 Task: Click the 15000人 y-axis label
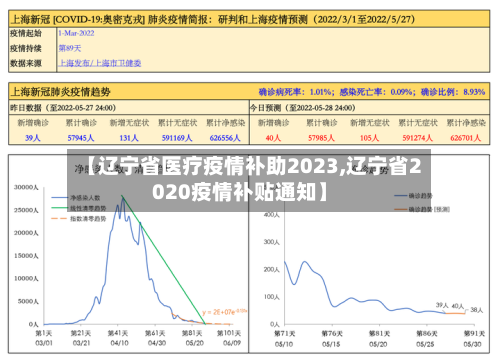(x=26, y=256)
